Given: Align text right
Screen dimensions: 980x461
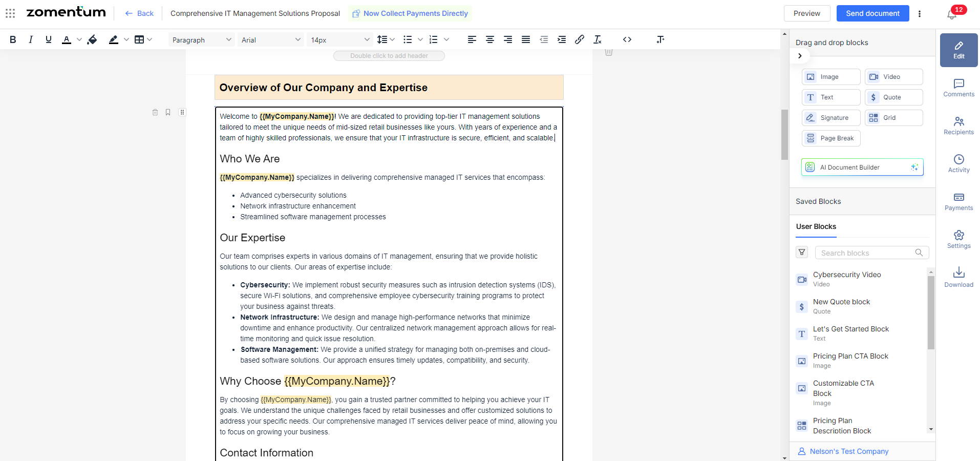Looking at the screenshot, I should (x=508, y=39).
